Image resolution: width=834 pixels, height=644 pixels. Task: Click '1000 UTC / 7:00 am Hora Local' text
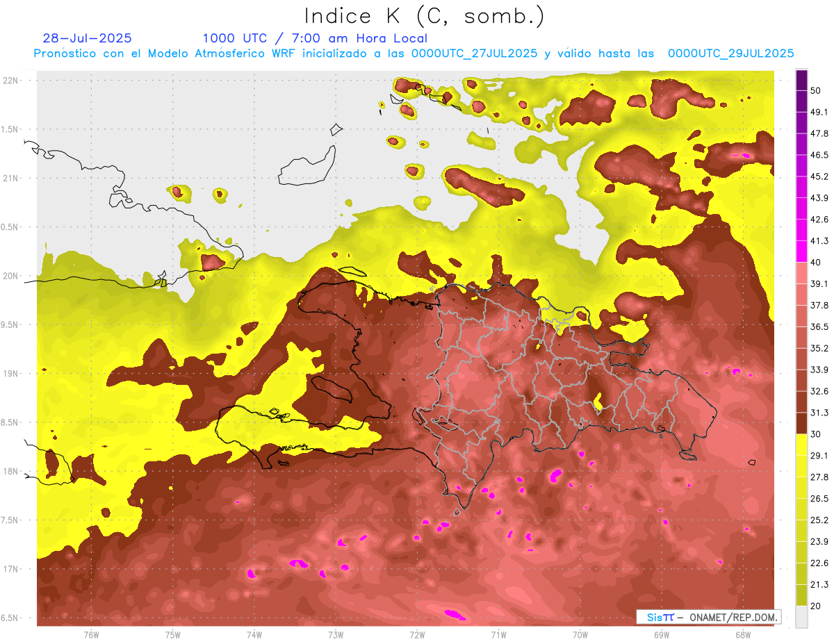click(x=315, y=39)
